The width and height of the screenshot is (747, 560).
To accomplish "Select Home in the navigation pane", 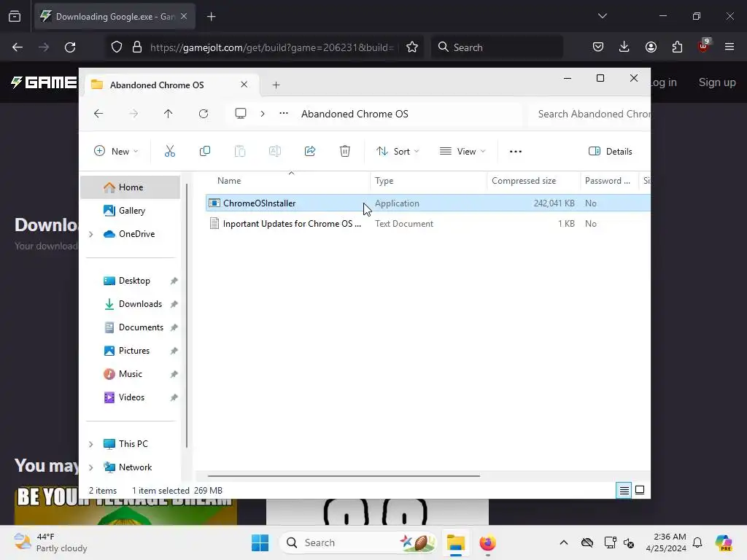I will pyautogui.click(x=131, y=187).
